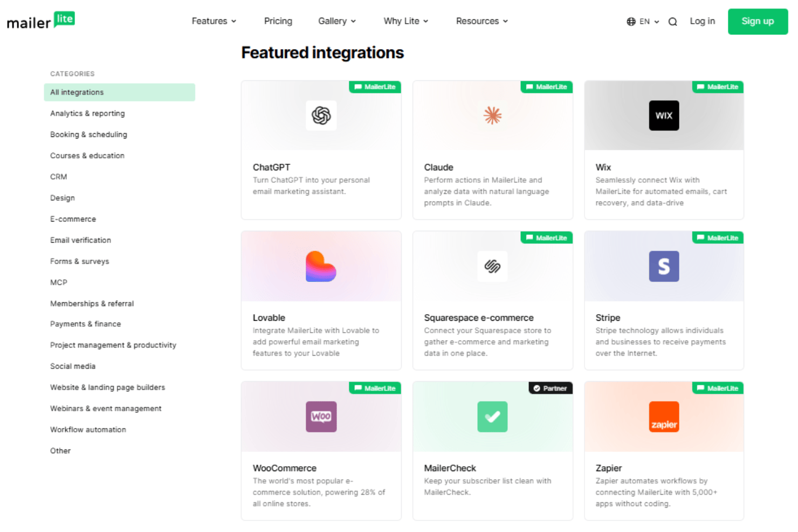Open the Stripe integration title
Image resolution: width=798 pixels, height=532 pixels.
pos(608,317)
